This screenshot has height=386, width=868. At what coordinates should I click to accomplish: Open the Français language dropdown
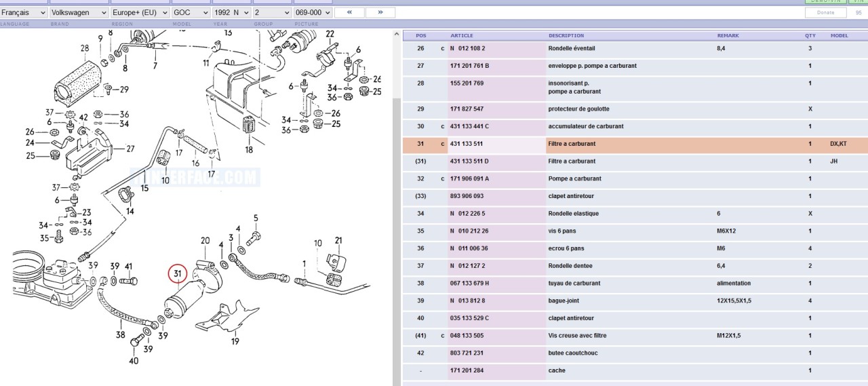[24, 12]
